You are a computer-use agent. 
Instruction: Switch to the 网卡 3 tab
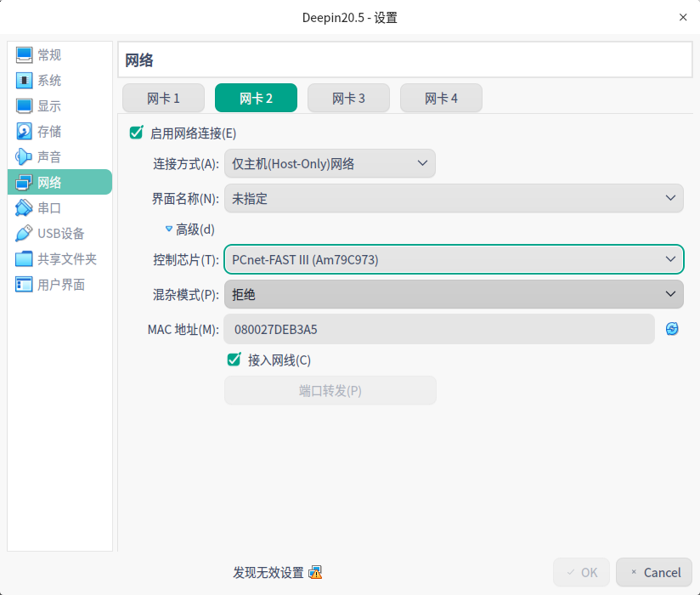348,98
